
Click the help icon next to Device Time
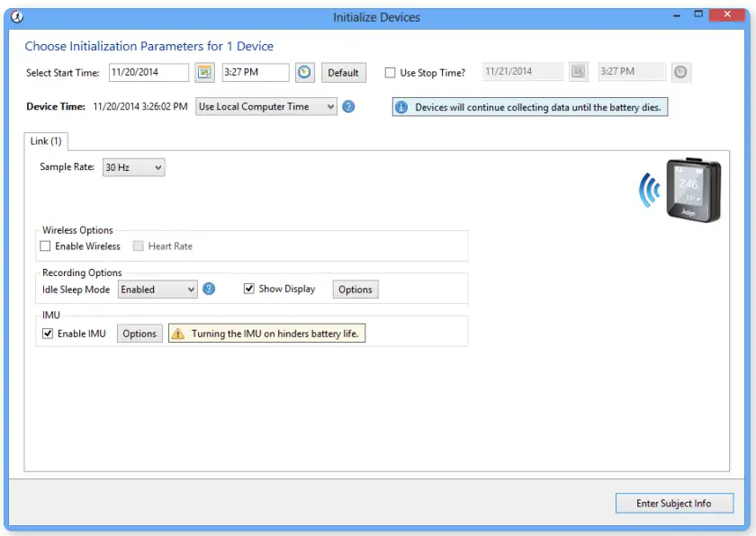point(348,106)
